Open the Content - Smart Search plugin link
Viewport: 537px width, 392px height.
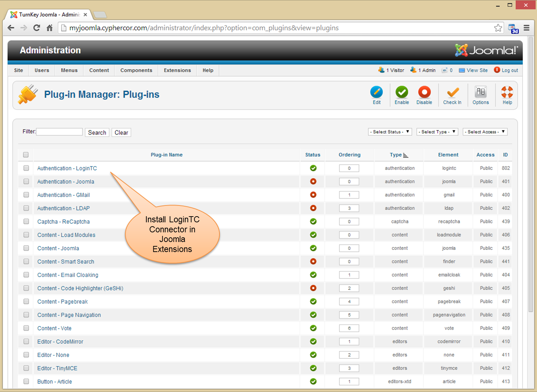click(x=66, y=262)
